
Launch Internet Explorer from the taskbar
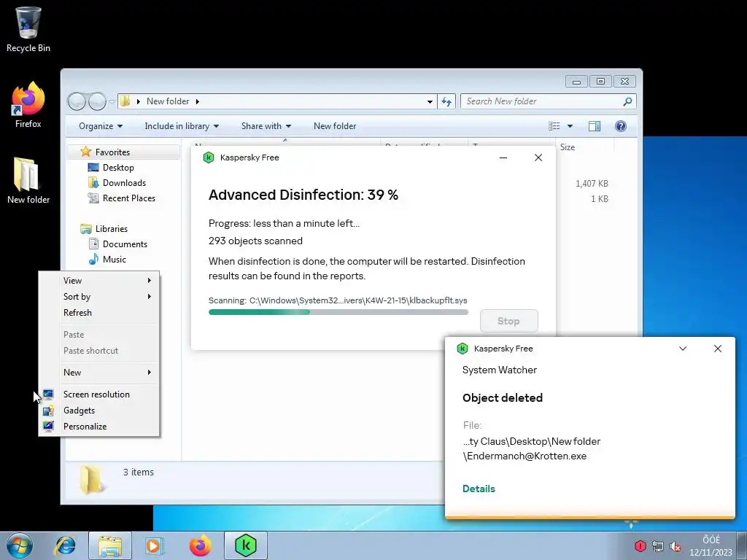[65, 545]
